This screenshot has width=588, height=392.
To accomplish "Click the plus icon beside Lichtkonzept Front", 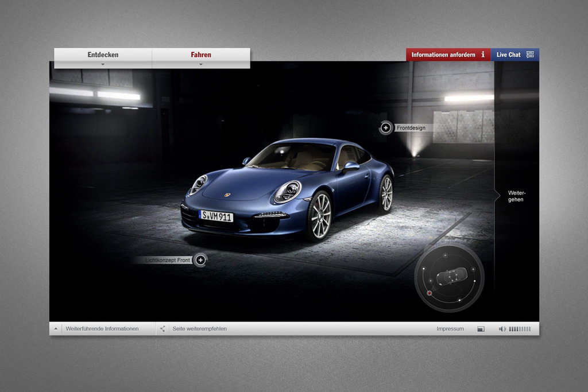I will [x=200, y=260].
